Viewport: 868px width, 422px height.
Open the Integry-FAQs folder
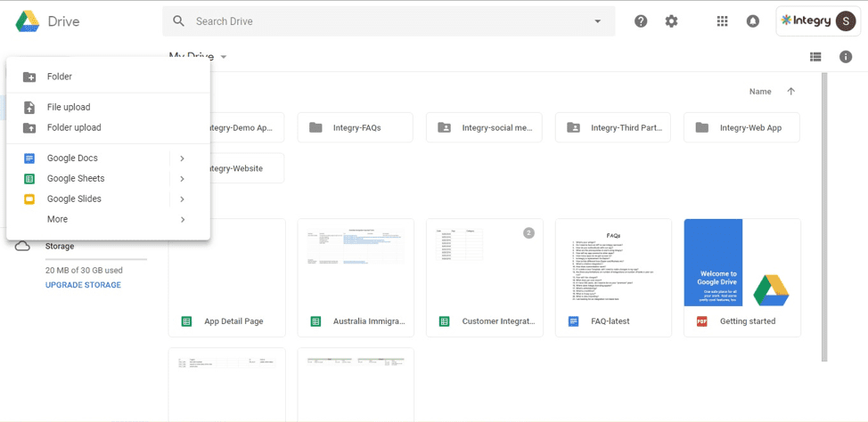point(355,128)
